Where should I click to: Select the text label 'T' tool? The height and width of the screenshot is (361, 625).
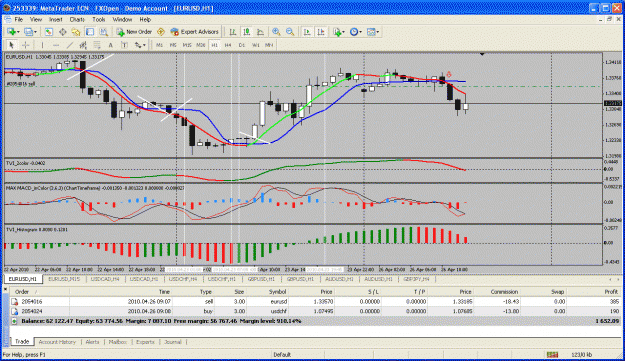[124, 45]
